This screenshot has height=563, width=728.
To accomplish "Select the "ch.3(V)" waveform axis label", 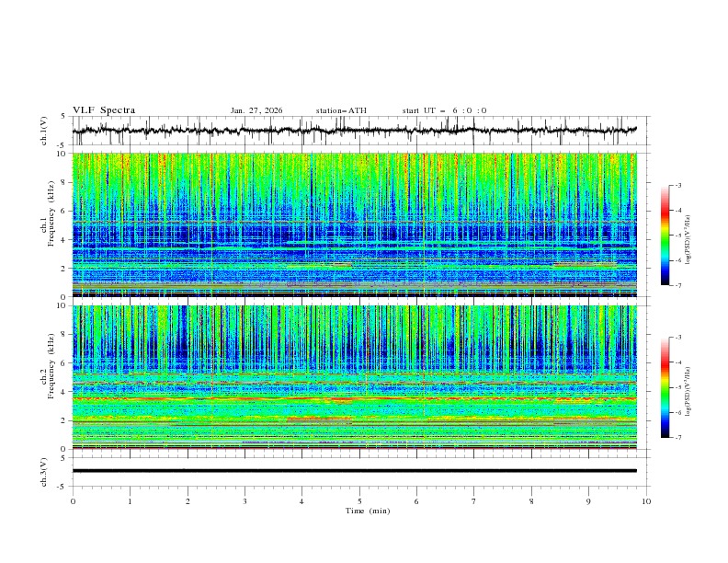I will pos(44,472).
